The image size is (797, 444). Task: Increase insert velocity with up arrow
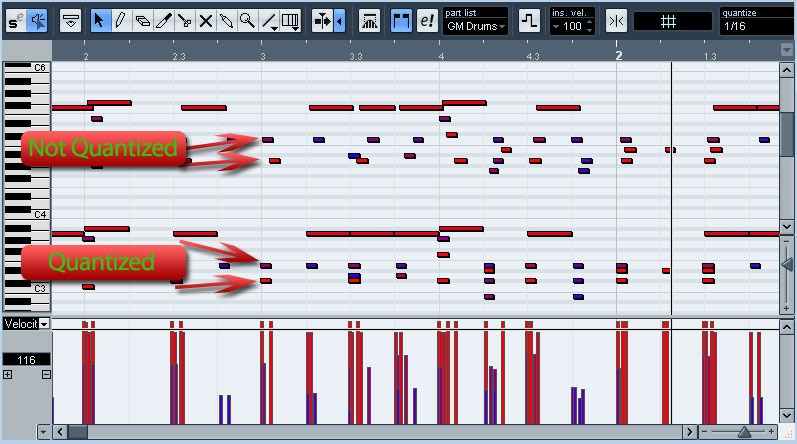[x=589, y=22]
